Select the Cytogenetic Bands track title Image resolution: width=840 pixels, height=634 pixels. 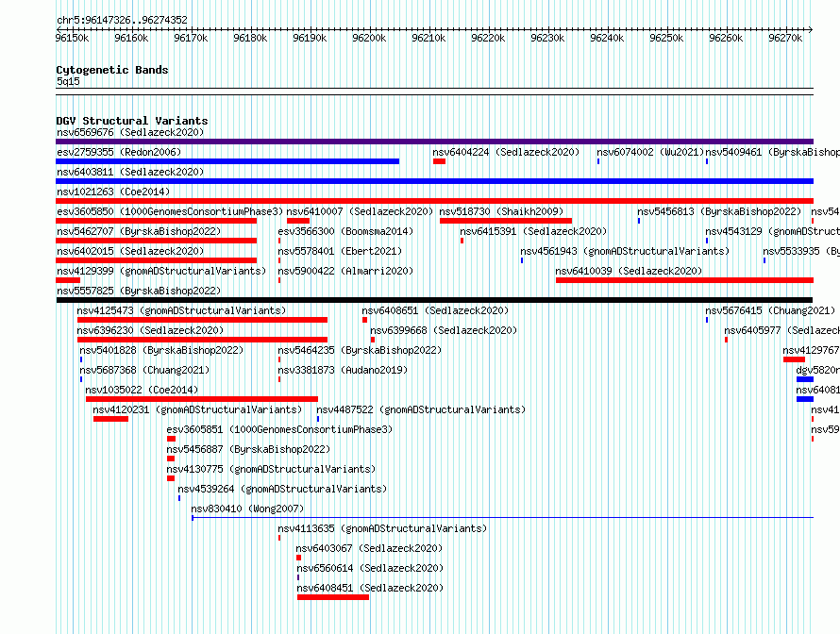click(x=112, y=70)
